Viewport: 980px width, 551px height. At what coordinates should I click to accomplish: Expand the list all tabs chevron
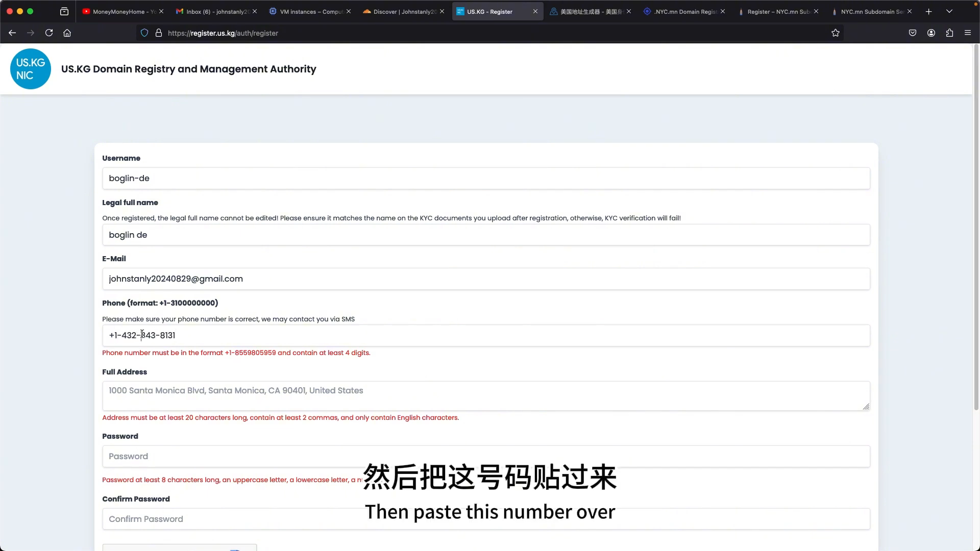tap(949, 11)
